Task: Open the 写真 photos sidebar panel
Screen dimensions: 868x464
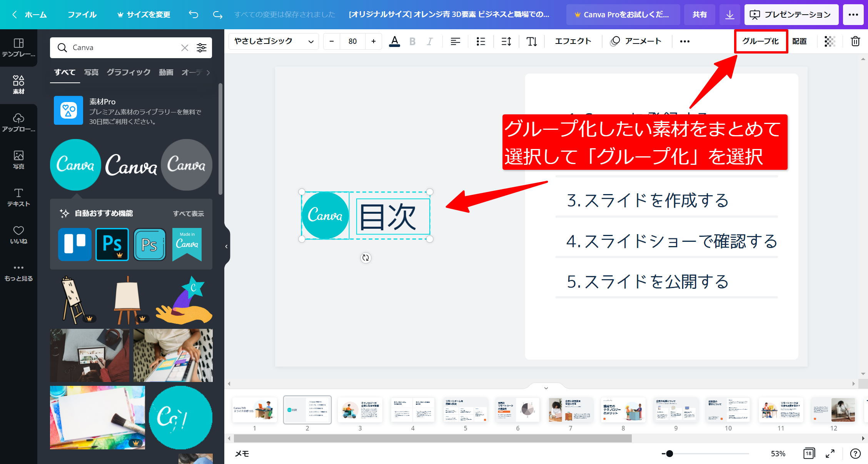Action: tap(18, 160)
